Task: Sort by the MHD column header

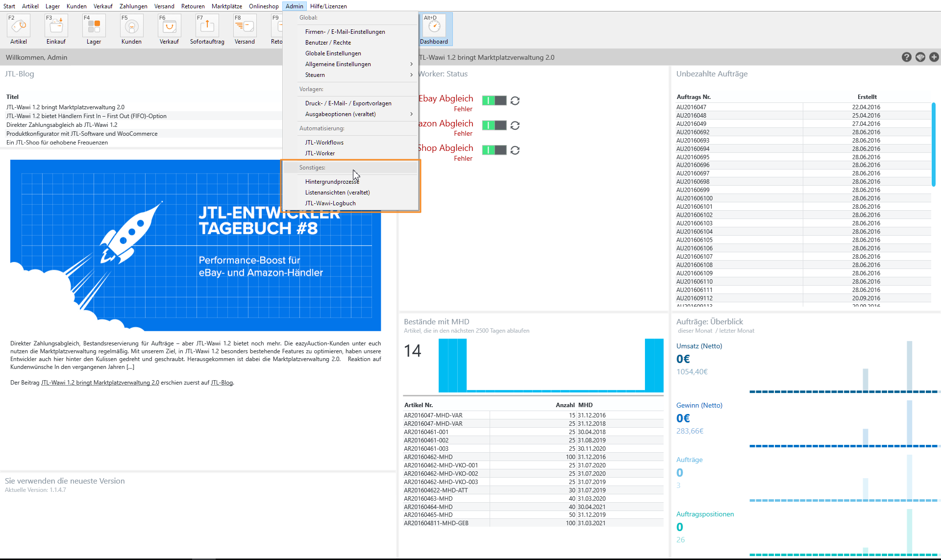Action: 585,405
